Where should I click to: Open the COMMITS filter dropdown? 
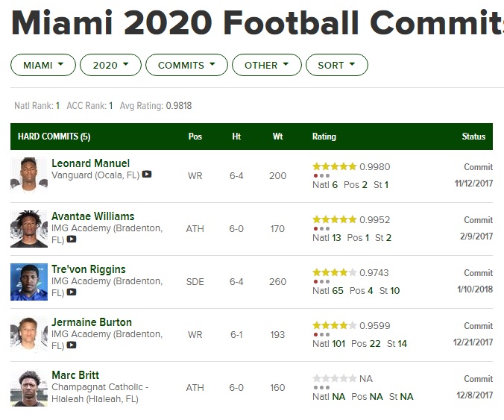click(186, 65)
